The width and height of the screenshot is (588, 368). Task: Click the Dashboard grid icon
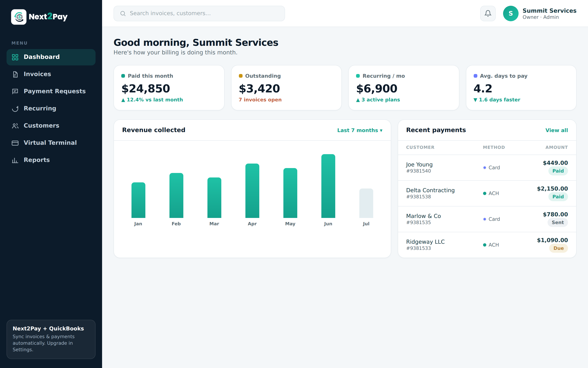pos(15,57)
